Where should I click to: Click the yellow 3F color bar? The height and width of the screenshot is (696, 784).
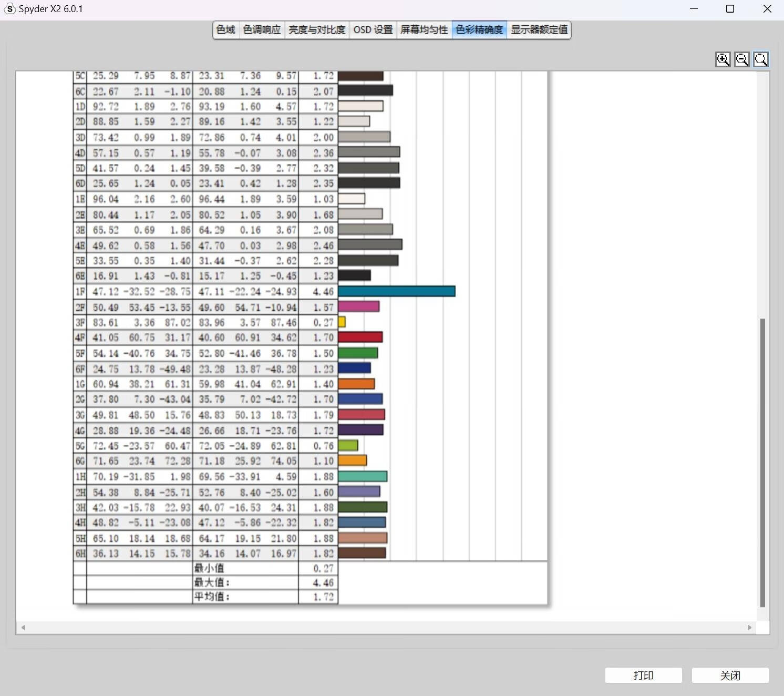[x=342, y=322]
